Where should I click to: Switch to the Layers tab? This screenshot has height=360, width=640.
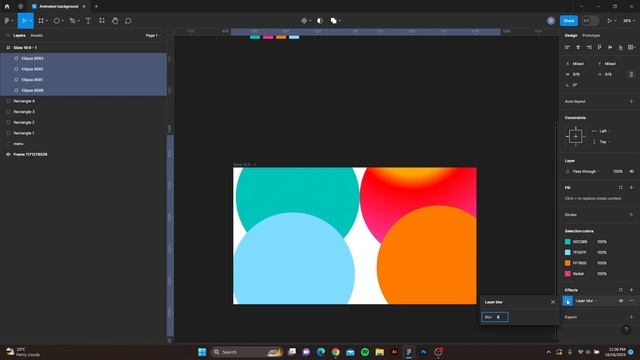[x=19, y=36]
